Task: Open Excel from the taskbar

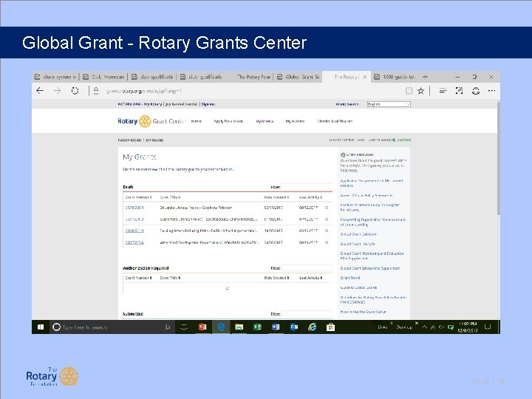Action: click(x=258, y=327)
